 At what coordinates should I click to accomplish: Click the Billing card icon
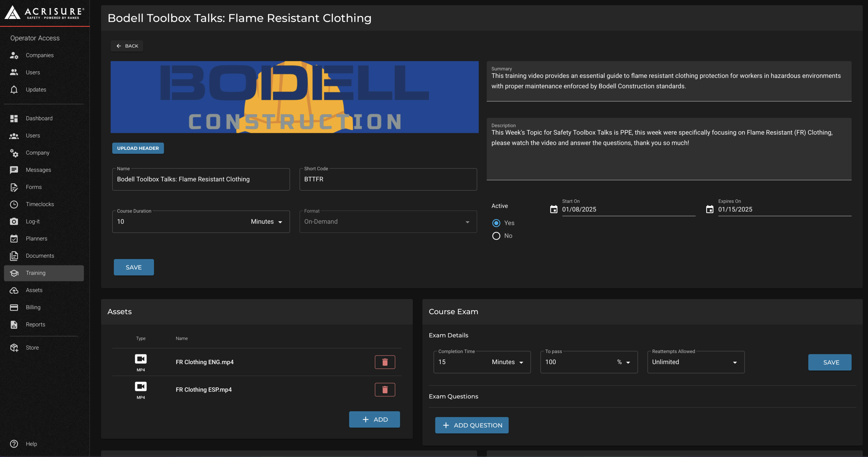tap(14, 307)
